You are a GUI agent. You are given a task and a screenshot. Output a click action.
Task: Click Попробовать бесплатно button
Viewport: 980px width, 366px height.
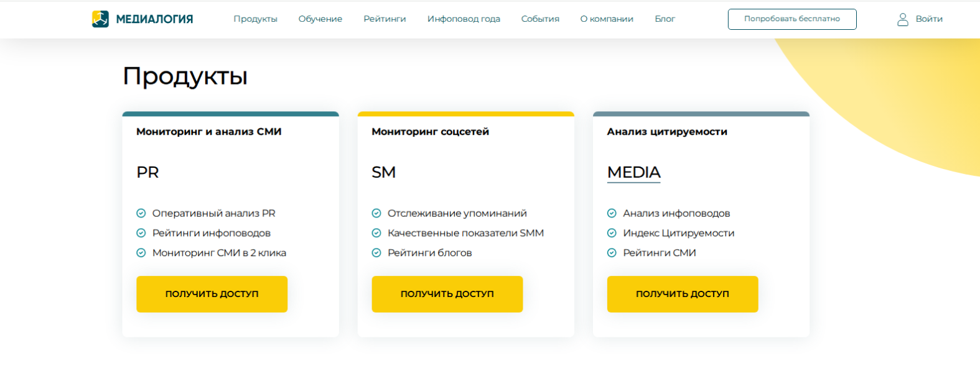(x=792, y=19)
